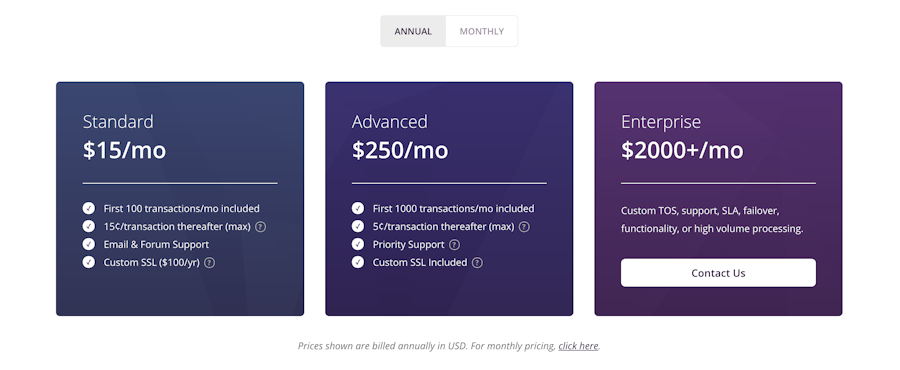Screen dimensions: 900x370
Task: Click the Standard $15/mo price
Action: coord(125,150)
